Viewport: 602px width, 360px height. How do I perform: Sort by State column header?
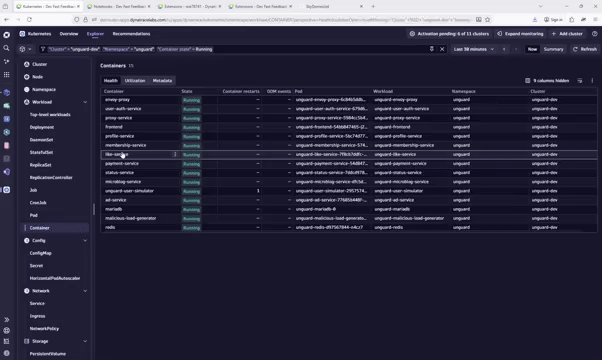(187, 91)
